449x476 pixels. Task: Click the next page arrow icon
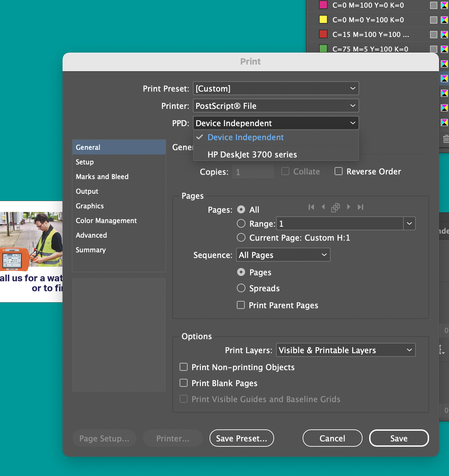[348, 207]
